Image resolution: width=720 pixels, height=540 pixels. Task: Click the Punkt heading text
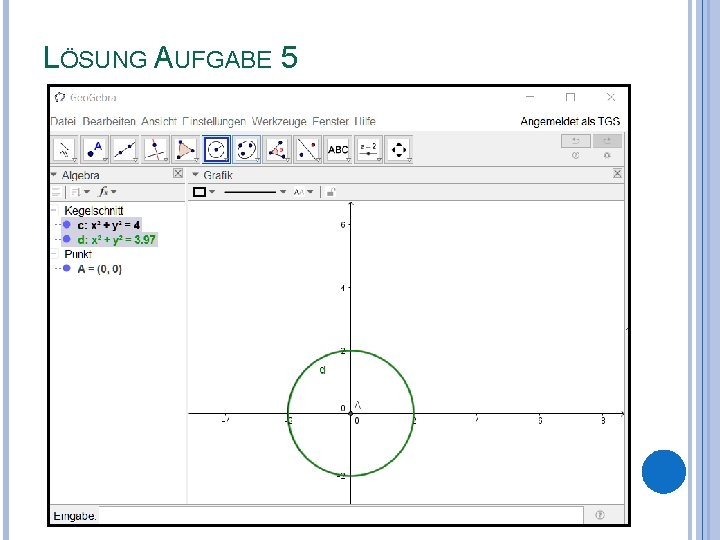coord(78,254)
